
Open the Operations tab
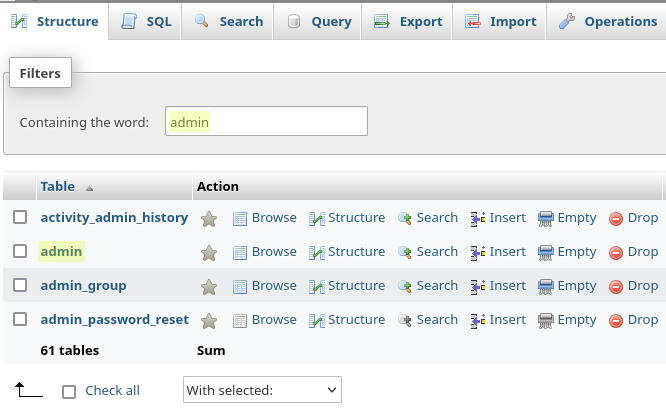607,21
